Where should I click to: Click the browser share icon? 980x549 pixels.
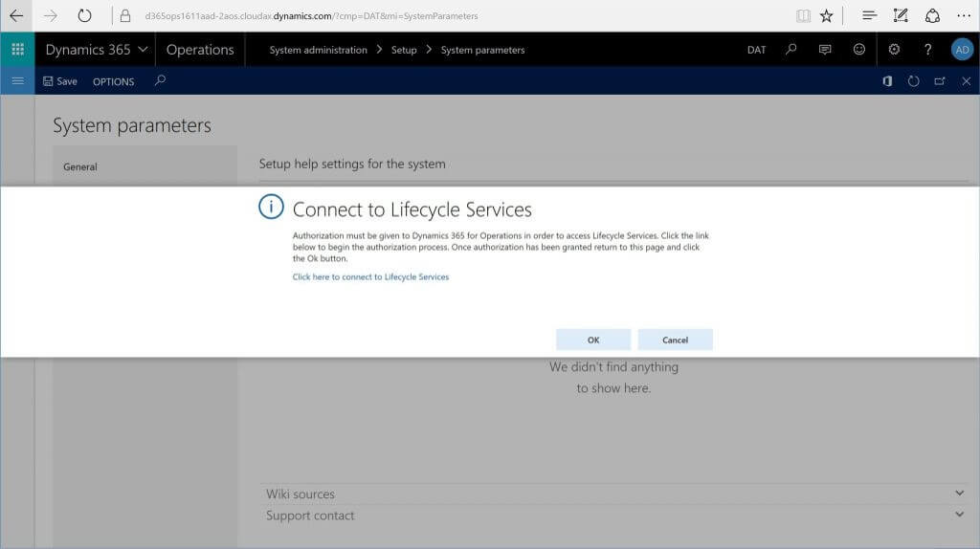coord(932,15)
